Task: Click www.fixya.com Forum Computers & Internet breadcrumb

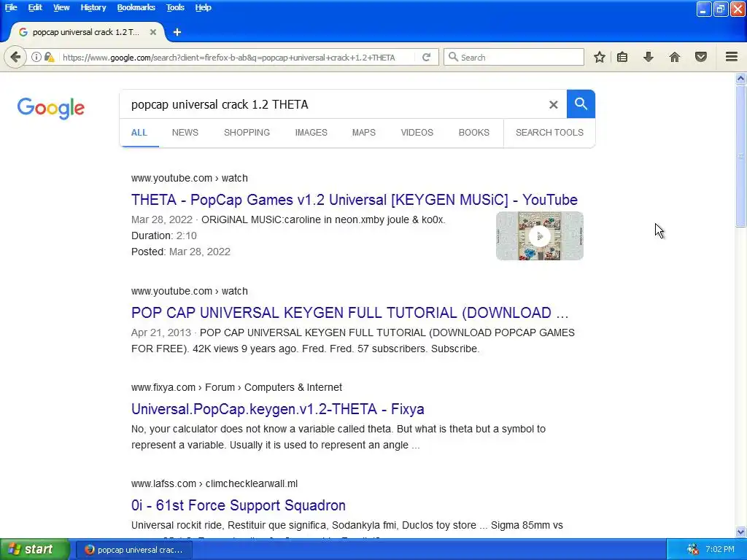Action: pyautogui.click(x=236, y=387)
